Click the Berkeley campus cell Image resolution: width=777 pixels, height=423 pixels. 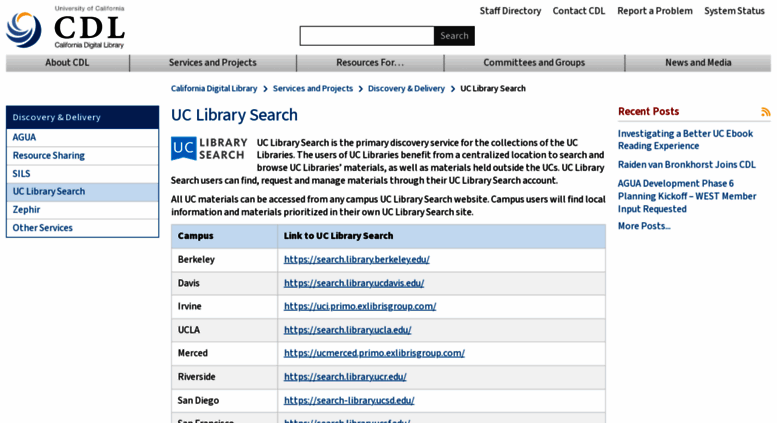[224, 260]
